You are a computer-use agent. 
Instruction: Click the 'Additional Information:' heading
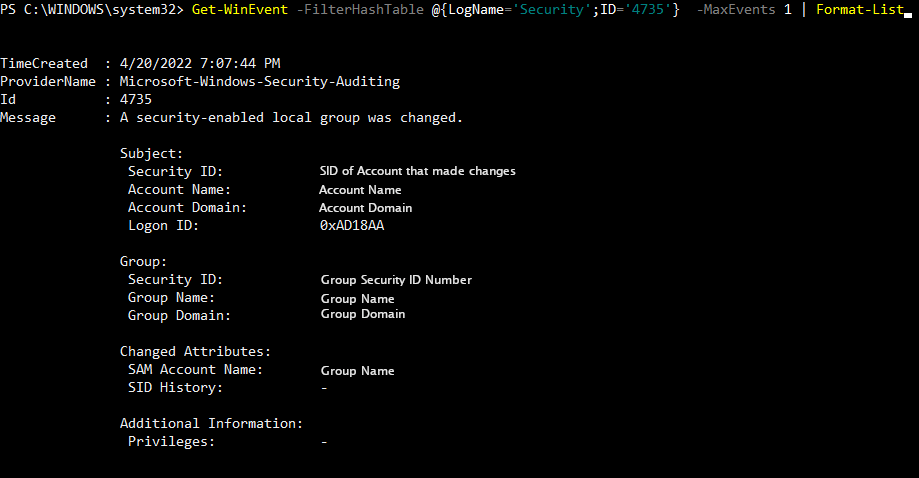coord(211,424)
